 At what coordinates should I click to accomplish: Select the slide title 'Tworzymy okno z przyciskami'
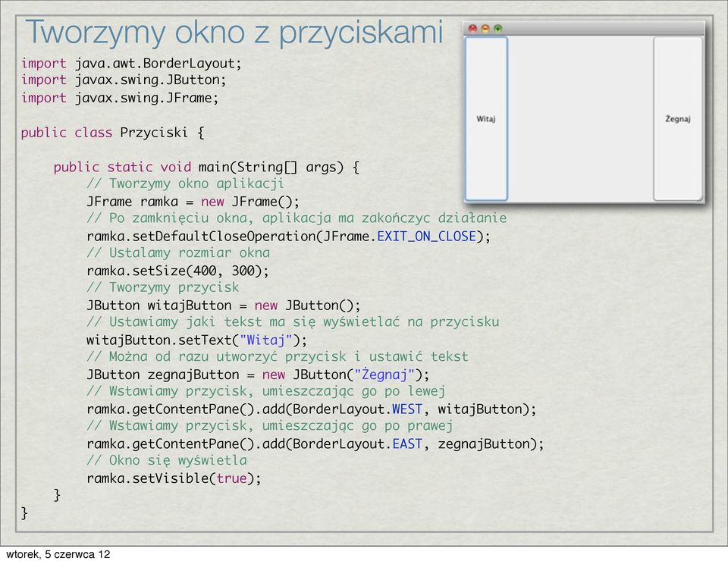coord(234,33)
